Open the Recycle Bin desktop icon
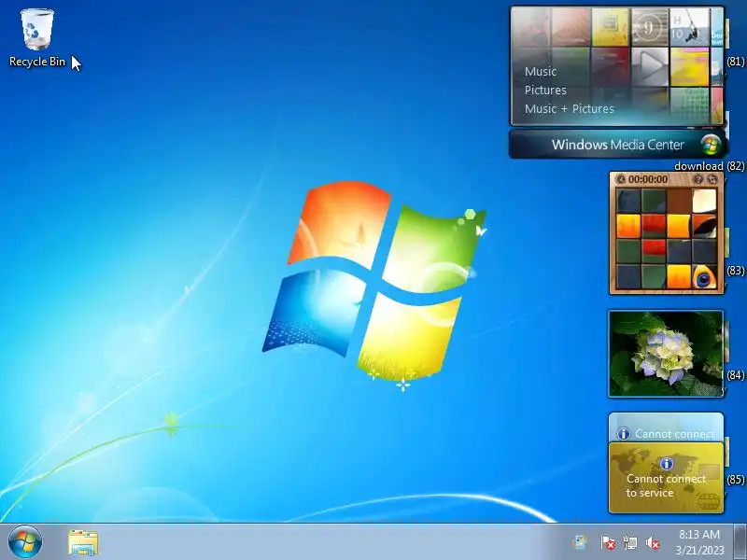 (36, 38)
